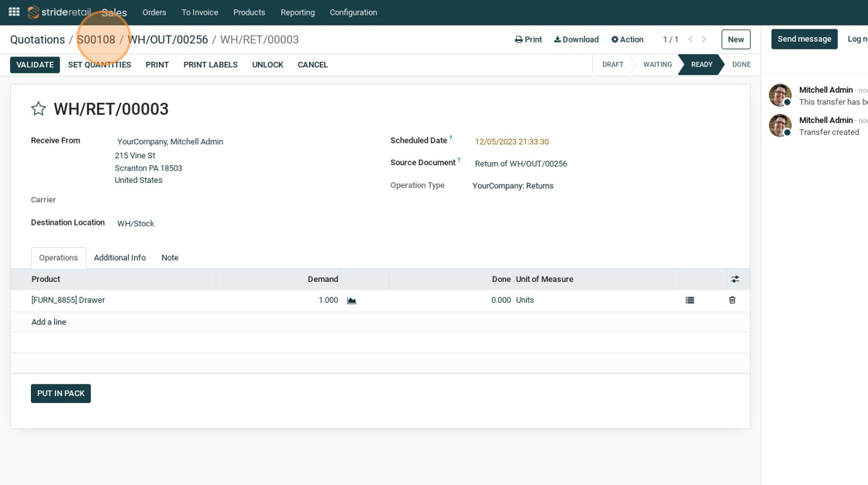Switch to the Note tab

tap(170, 258)
